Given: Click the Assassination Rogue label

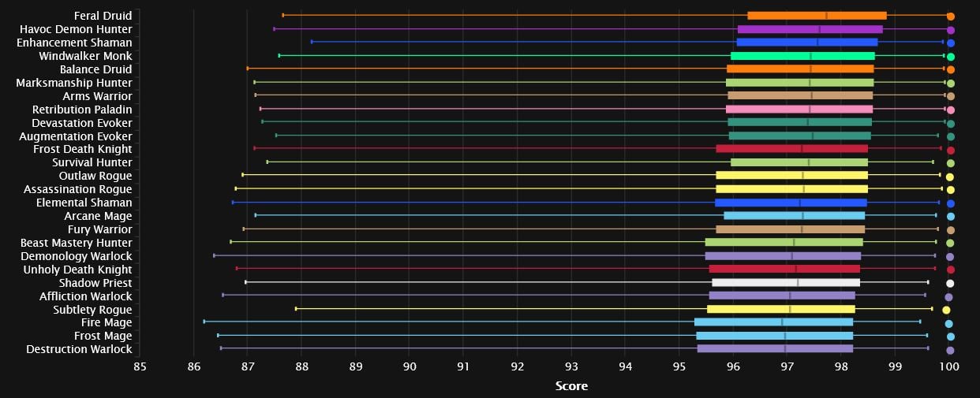Looking at the screenshot, I should coord(78,190).
